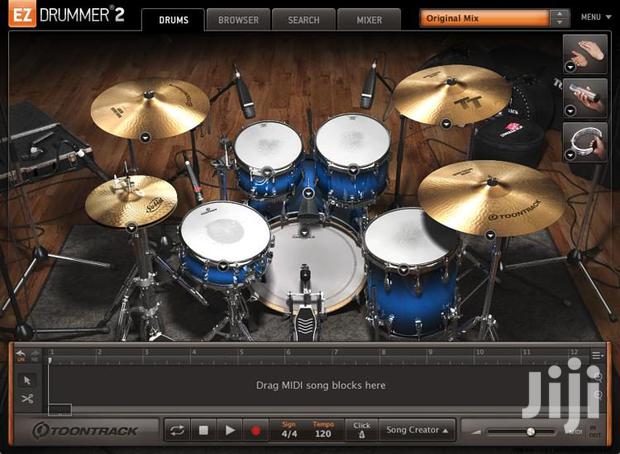Open the tambourine instrument dropdown arrow
Viewport: 620px width, 454px height.
(x=570, y=155)
